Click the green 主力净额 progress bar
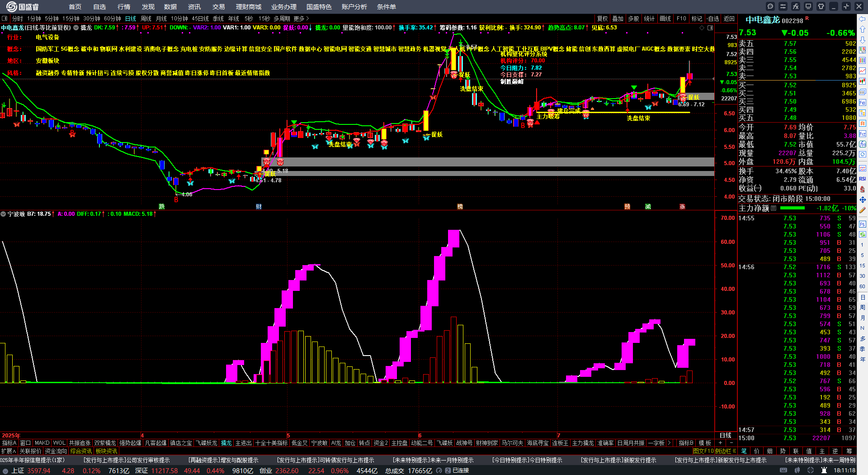Image resolution: width=868 pixels, height=475 pixels. point(792,208)
